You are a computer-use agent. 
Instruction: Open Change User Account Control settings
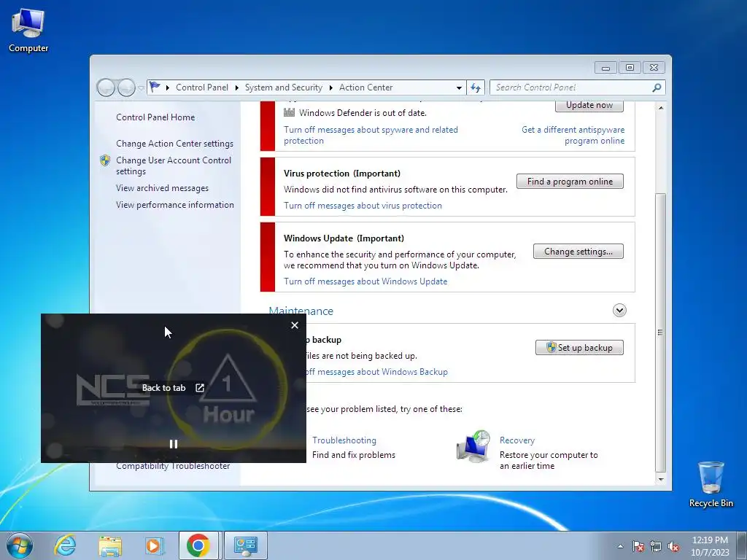[174, 166]
